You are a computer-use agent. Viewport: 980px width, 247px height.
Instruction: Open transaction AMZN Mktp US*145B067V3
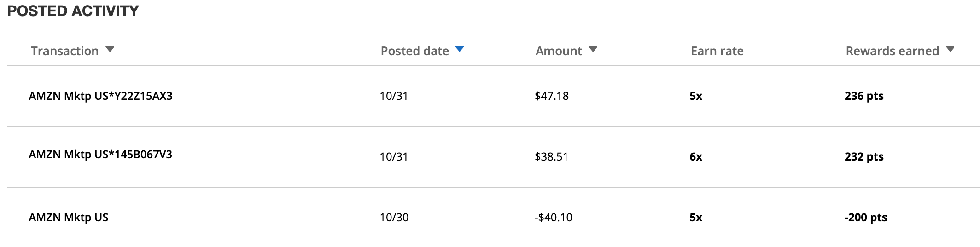100,155
